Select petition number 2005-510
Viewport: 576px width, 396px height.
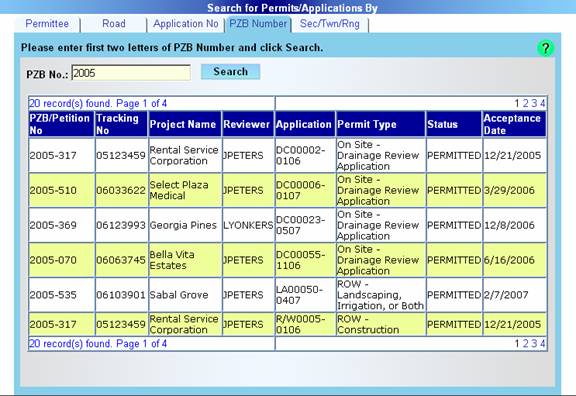[53, 190]
